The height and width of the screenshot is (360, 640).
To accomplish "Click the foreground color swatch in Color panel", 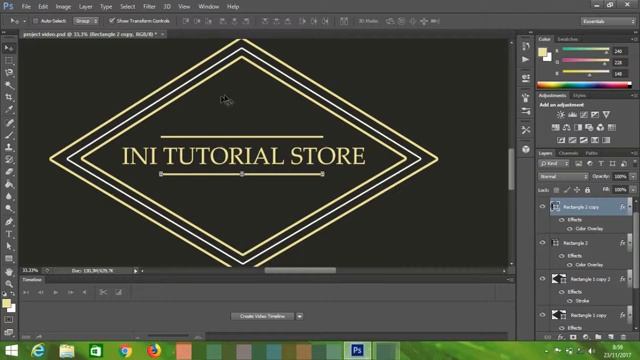I will [x=542, y=52].
